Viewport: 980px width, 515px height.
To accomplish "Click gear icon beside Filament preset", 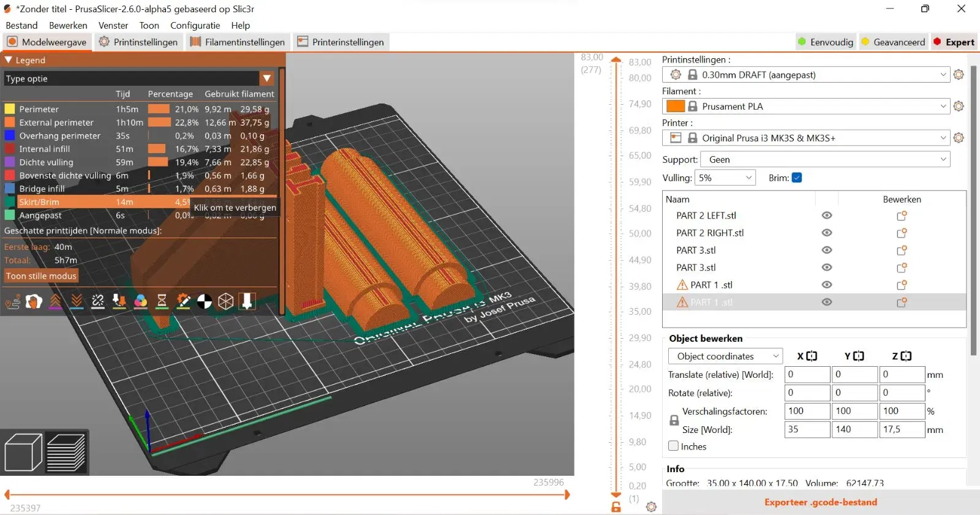I will coord(959,107).
